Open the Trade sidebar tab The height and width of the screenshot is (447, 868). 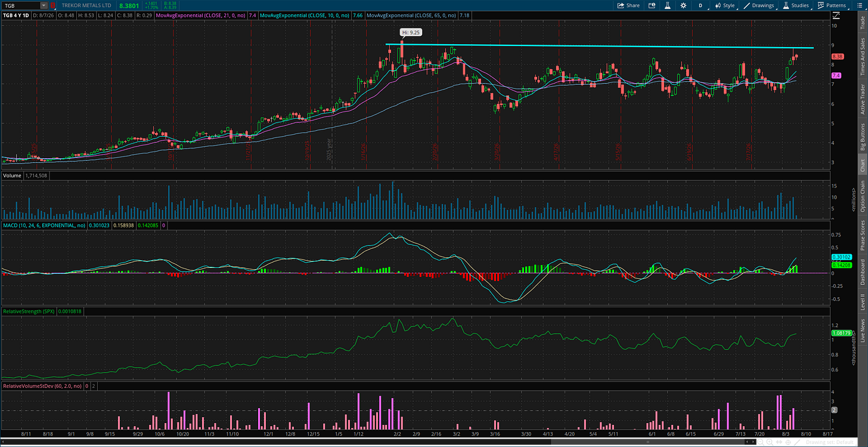click(862, 23)
